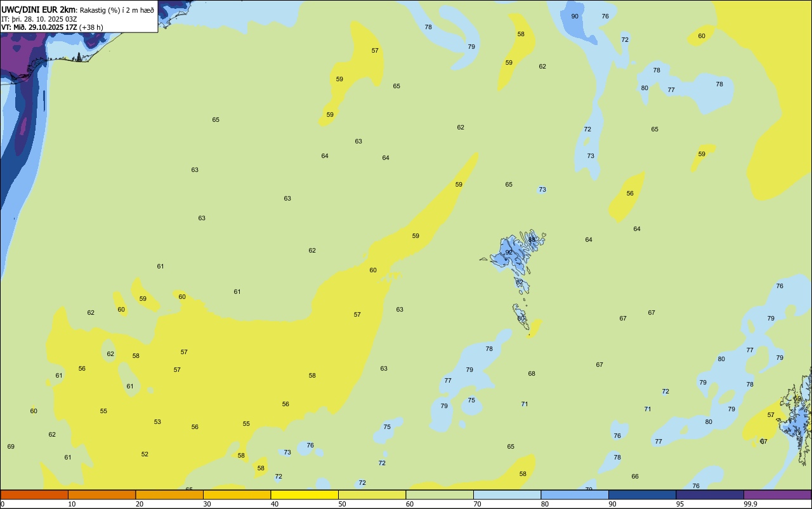Click the 20–30 amber legend swatch
The image size is (812, 509).
[x=169, y=494]
